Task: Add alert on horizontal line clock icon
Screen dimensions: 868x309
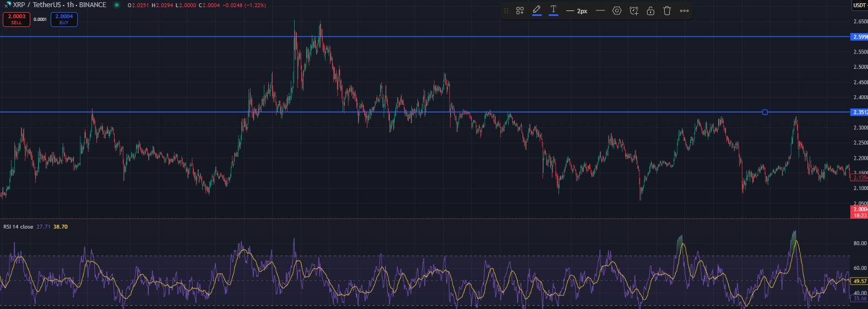Action: click(x=634, y=10)
